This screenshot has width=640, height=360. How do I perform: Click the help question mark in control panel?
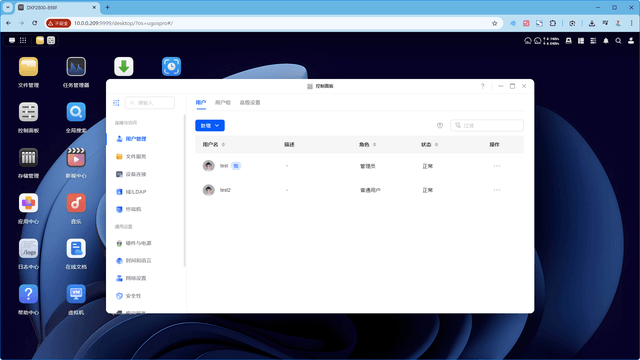[482, 86]
